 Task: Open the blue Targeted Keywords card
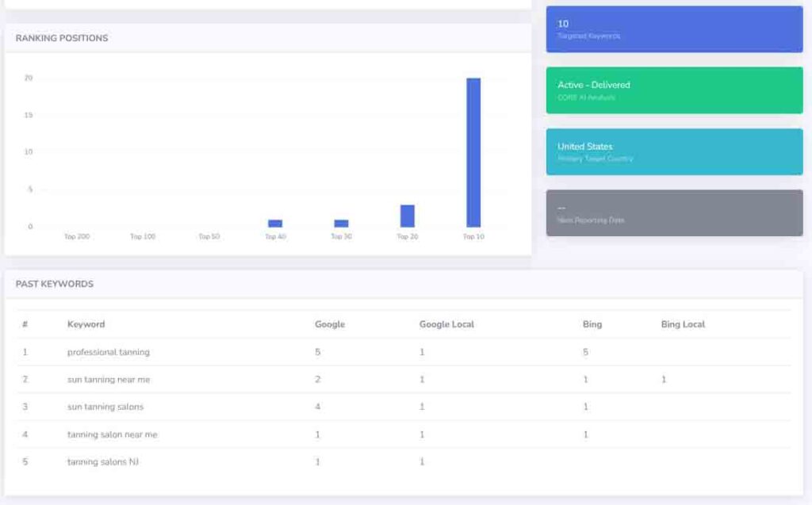pyautogui.click(x=674, y=29)
